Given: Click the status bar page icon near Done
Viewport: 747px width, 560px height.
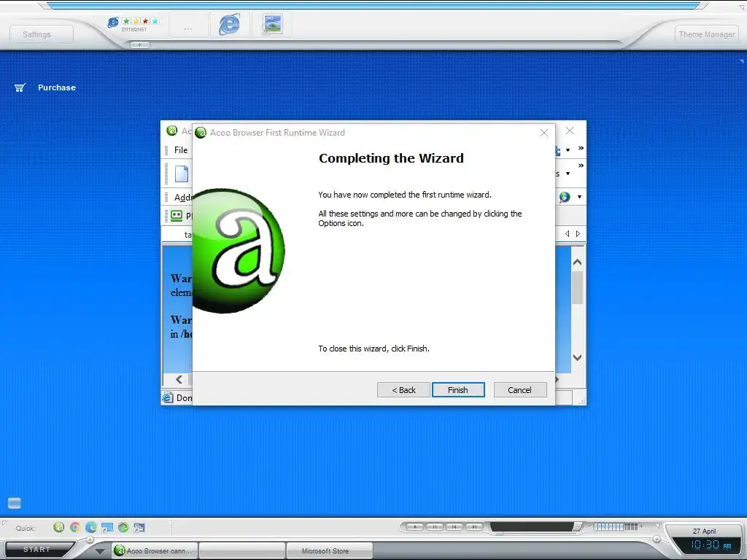Looking at the screenshot, I should [x=168, y=397].
